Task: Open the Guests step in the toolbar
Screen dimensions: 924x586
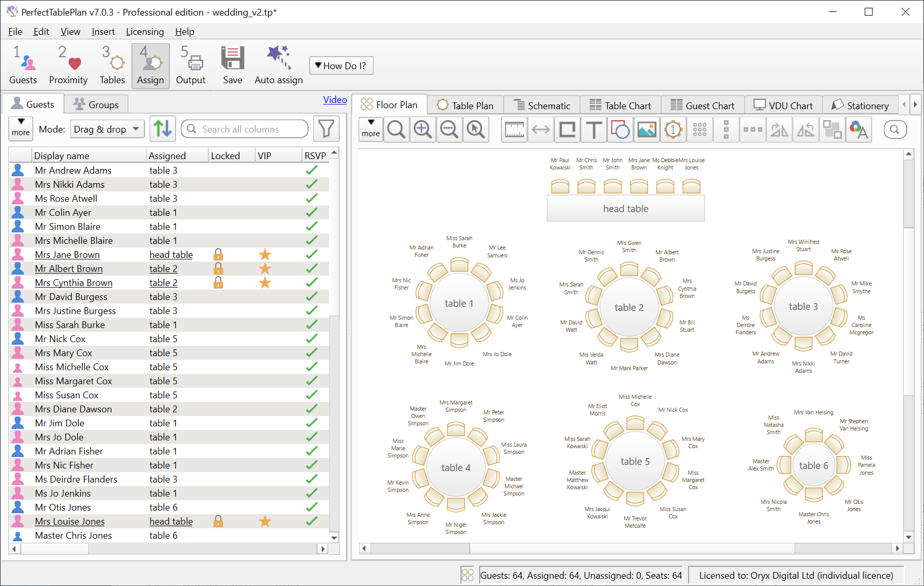Action: click(x=23, y=66)
